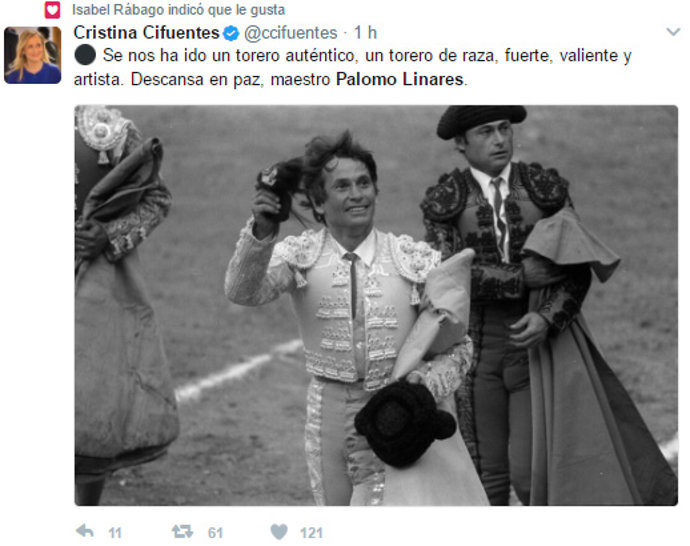
Task: Click the pink heart notification icon
Action: (x=52, y=10)
